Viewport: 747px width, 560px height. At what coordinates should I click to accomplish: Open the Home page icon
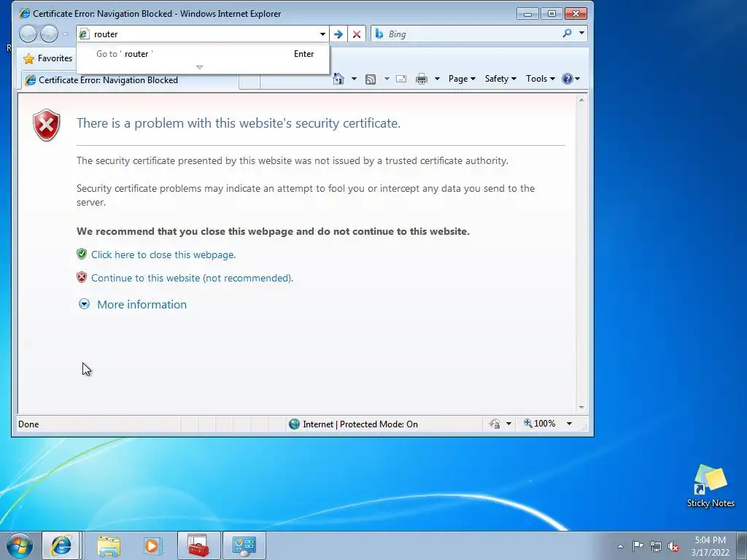pyautogui.click(x=338, y=79)
